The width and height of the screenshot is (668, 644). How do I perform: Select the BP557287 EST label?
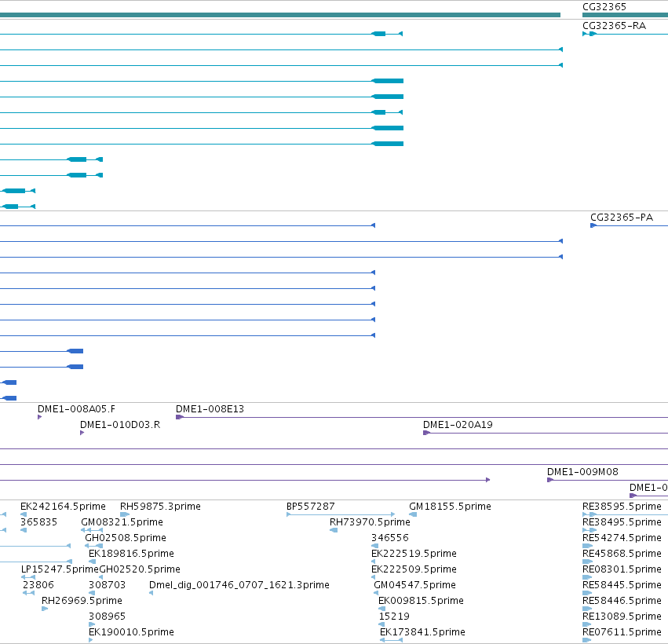point(311,507)
